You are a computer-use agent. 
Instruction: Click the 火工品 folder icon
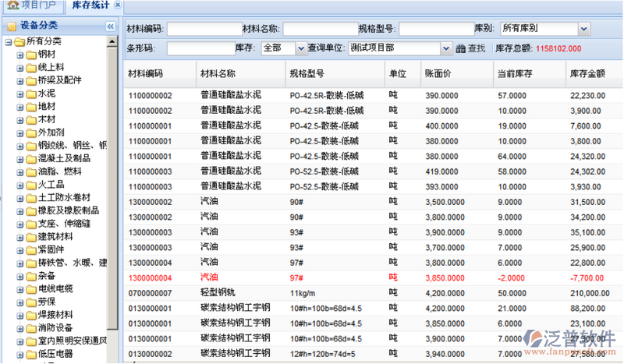30,185
